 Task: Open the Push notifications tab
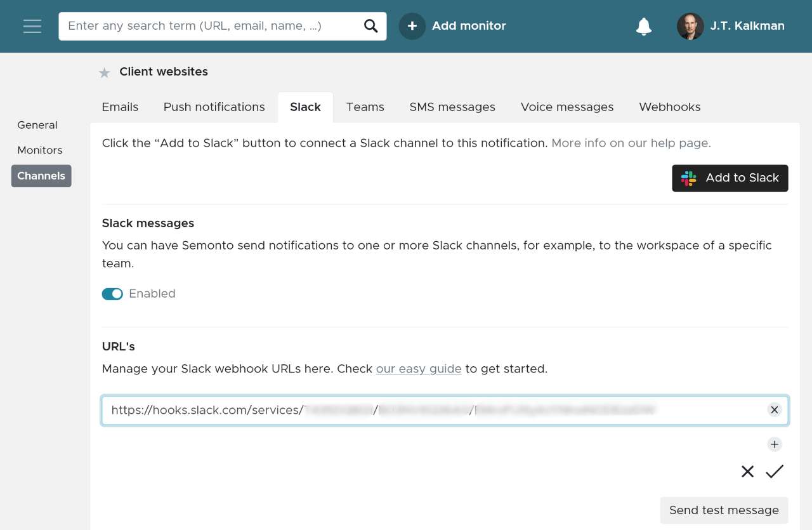(x=214, y=107)
